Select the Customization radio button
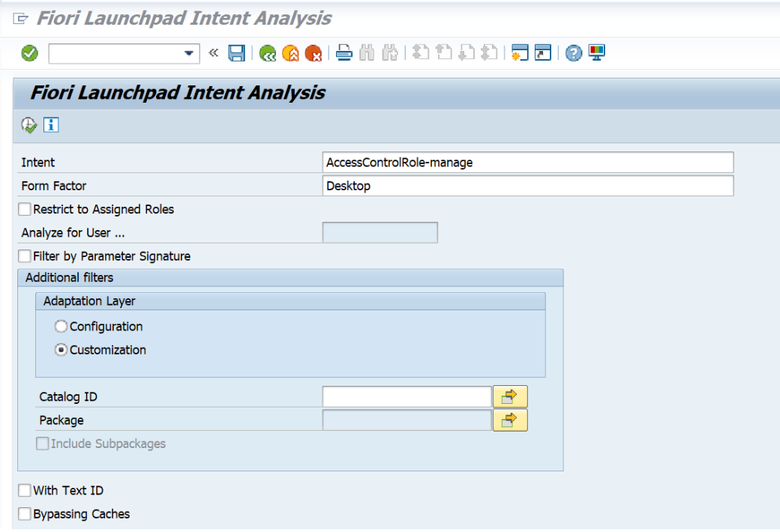This screenshot has width=780, height=532. click(x=61, y=350)
